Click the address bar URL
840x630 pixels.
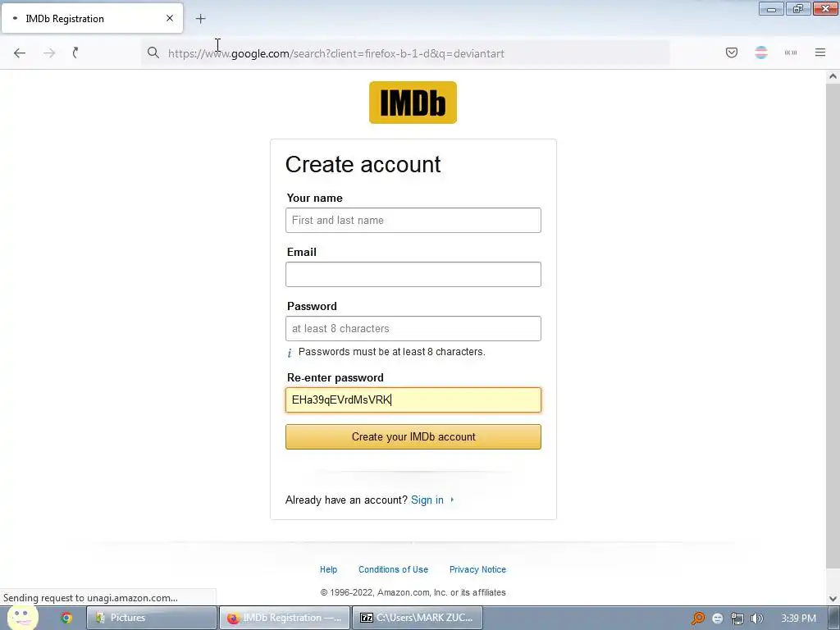(x=336, y=53)
